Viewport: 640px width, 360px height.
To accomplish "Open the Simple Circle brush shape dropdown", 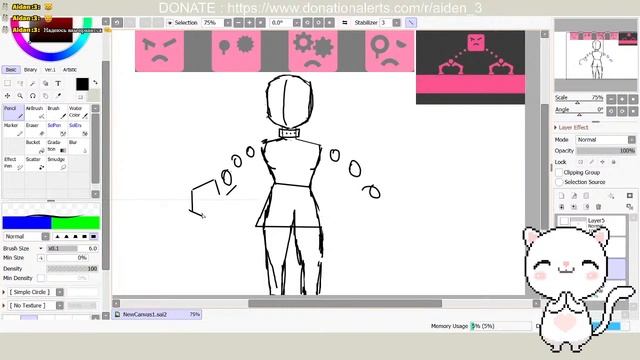I will [x=60, y=292].
